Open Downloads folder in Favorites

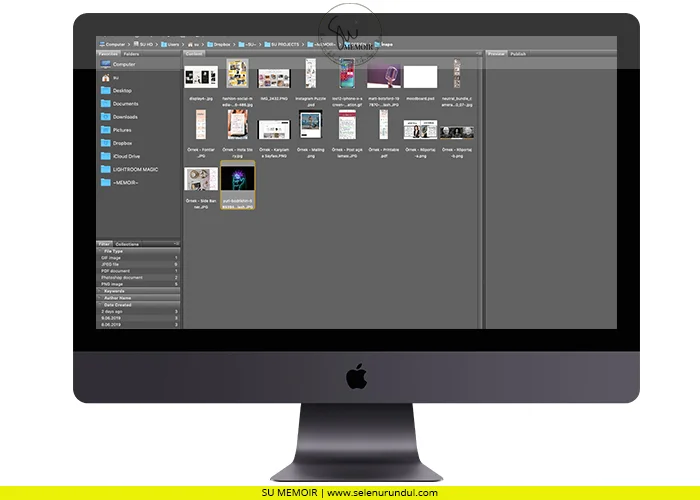click(106, 117)
